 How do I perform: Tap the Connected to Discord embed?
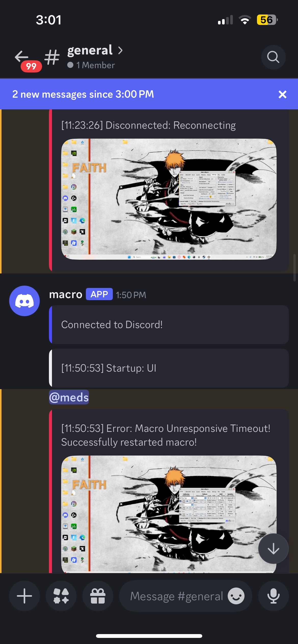169,325
